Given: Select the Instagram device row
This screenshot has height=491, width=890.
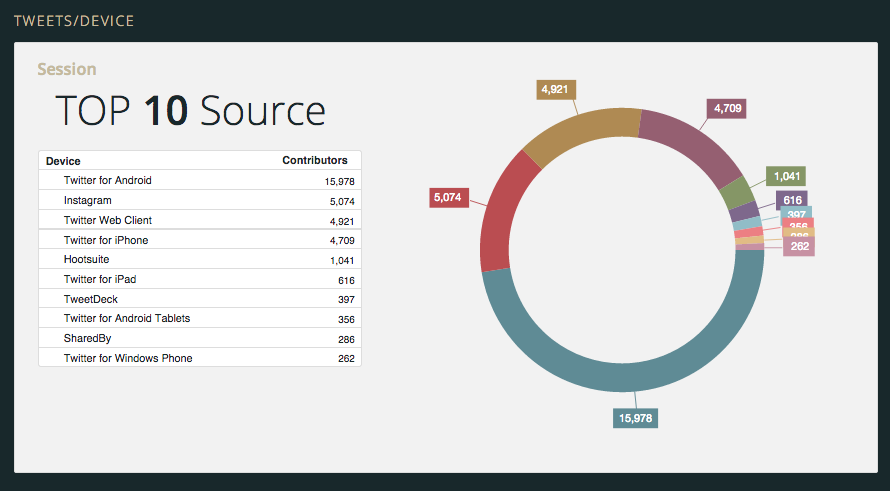Looking at the screenshot, I should tap(200, 200).
